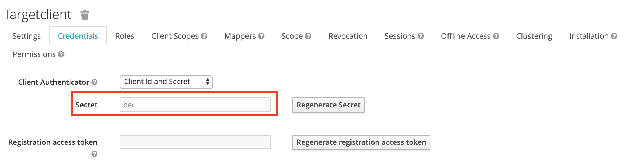Open the Clustering tab
The width and height of the screenshot is (644, 166).
[534, 36]
